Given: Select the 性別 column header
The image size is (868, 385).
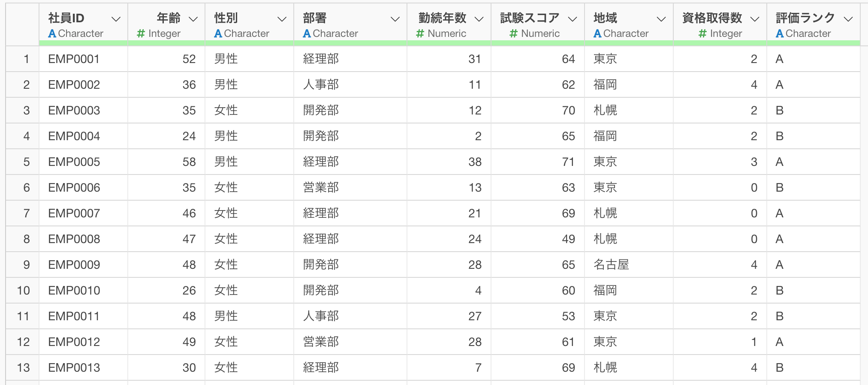Looking at the screenshot, I should tap(226, 18).
